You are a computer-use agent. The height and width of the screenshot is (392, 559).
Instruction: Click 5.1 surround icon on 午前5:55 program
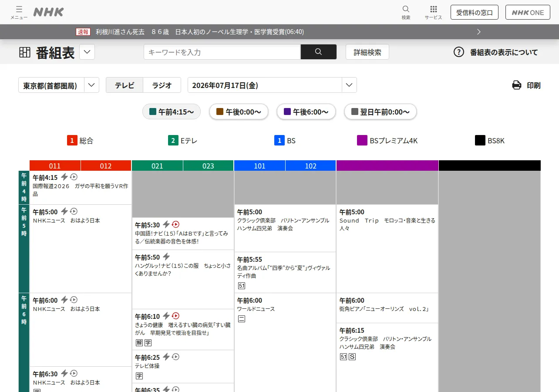point(242,286)
